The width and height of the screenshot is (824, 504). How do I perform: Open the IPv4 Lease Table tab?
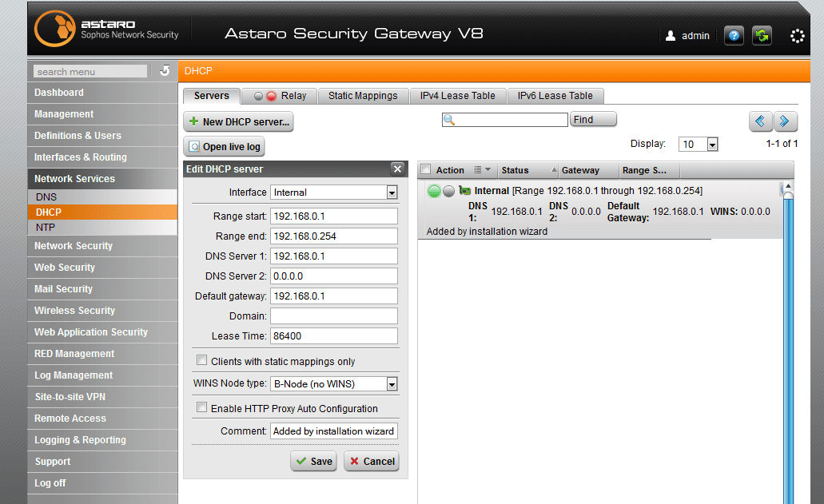point(457,96)
